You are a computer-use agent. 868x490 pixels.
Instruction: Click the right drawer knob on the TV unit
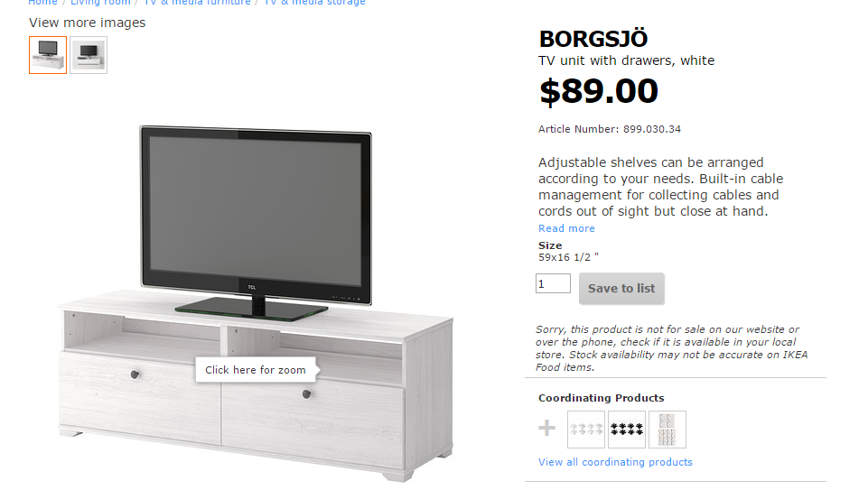(x=307, y=393)
